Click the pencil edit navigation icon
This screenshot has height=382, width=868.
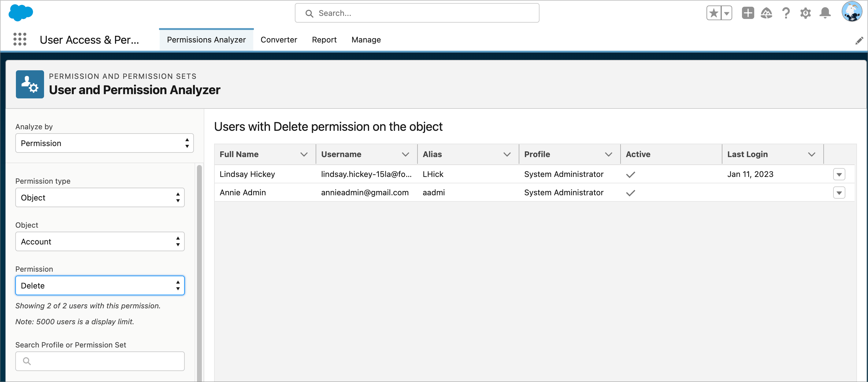[859, 41]
